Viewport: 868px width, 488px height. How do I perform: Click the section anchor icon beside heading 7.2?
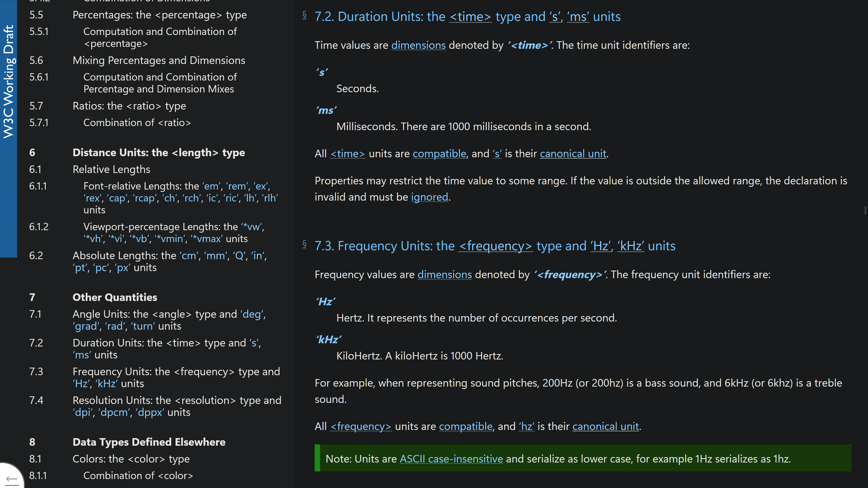click(304, 15)
